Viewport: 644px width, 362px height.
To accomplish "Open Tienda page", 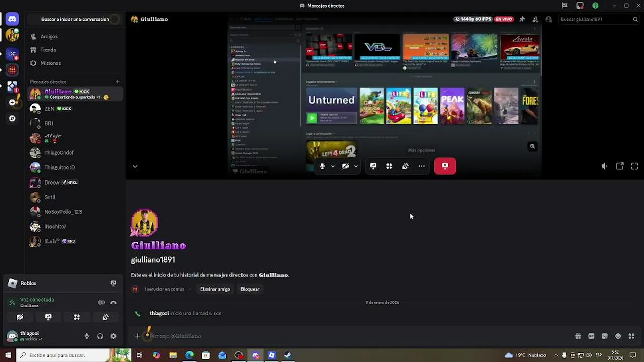I will coord(74,50).
